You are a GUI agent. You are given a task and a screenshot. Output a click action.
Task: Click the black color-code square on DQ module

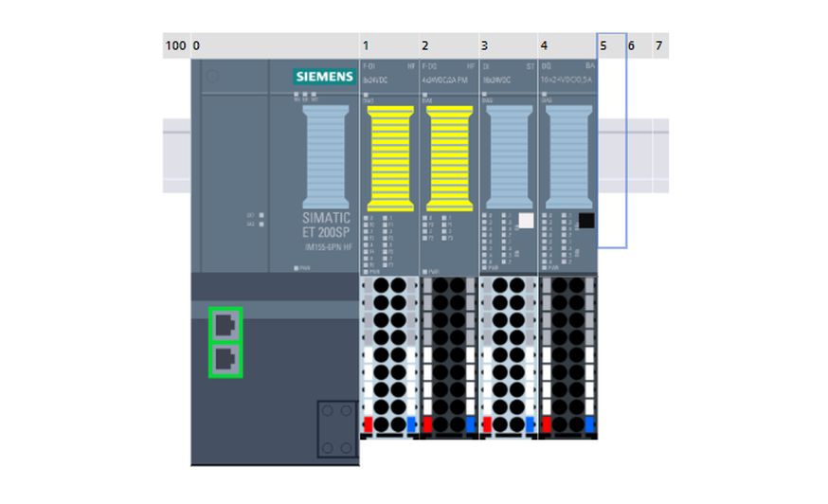(x=586, y=221)
